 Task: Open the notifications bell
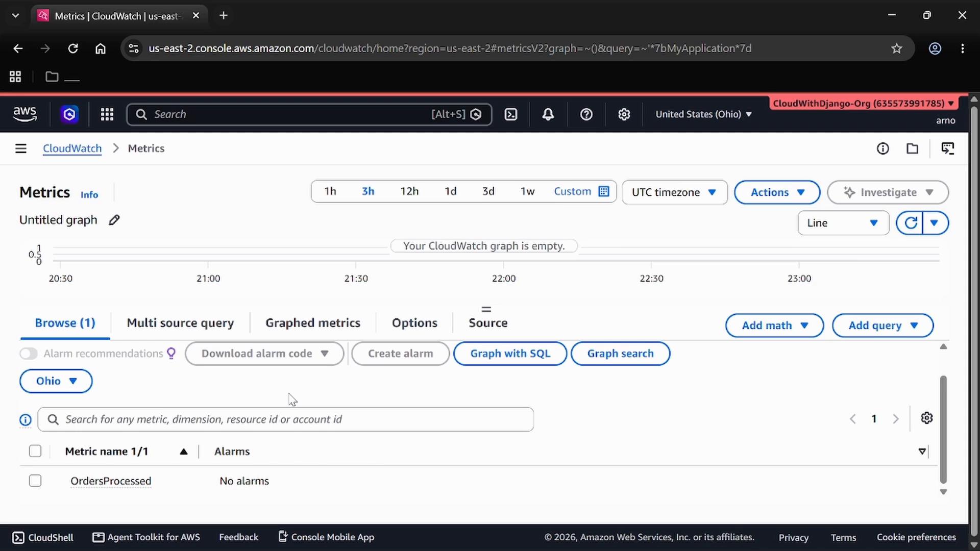point(548,114)
